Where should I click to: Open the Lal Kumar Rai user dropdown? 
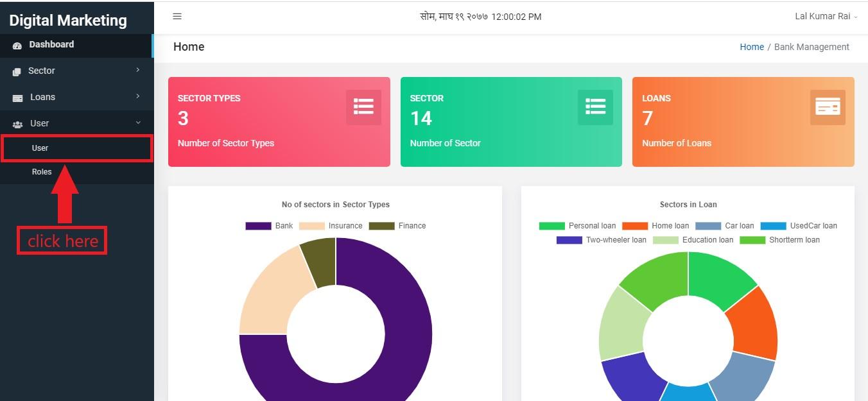(x=826, y=16)
